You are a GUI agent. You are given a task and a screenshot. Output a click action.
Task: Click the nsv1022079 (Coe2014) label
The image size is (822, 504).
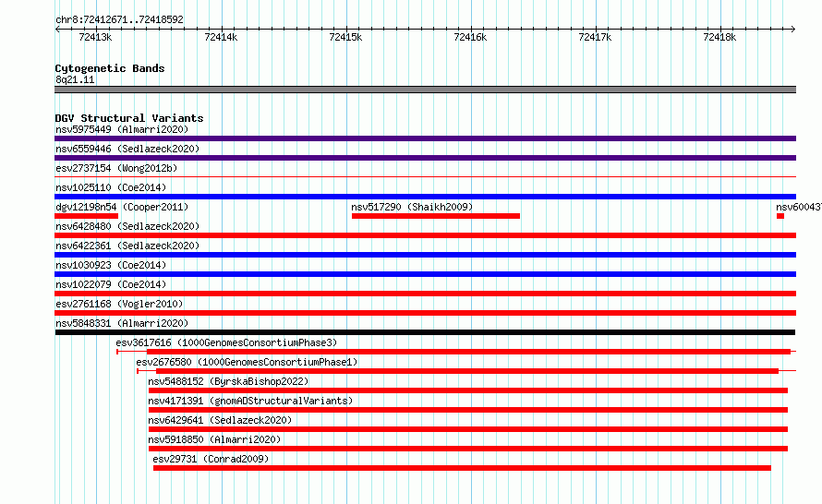pos(111,284)
